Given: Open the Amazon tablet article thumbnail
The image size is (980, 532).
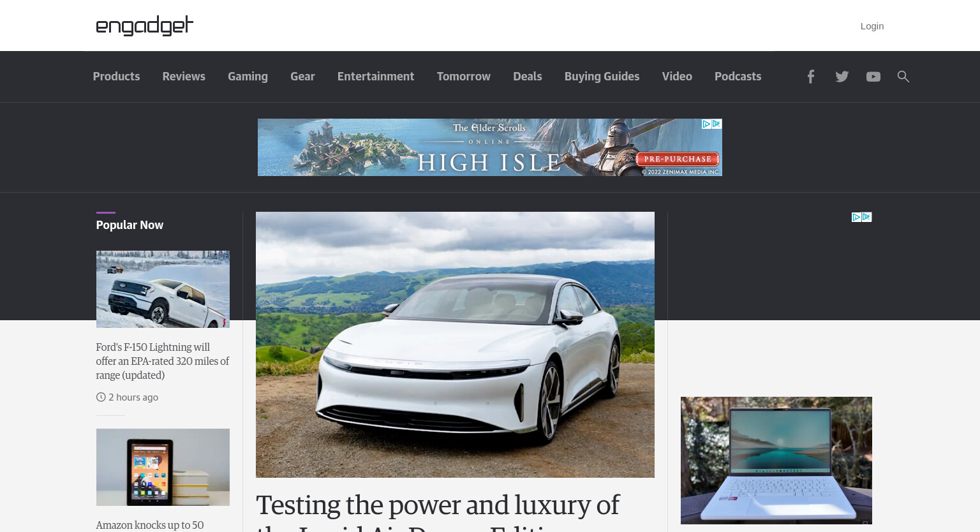Looking at the screenshot, I should click(163, 467).
